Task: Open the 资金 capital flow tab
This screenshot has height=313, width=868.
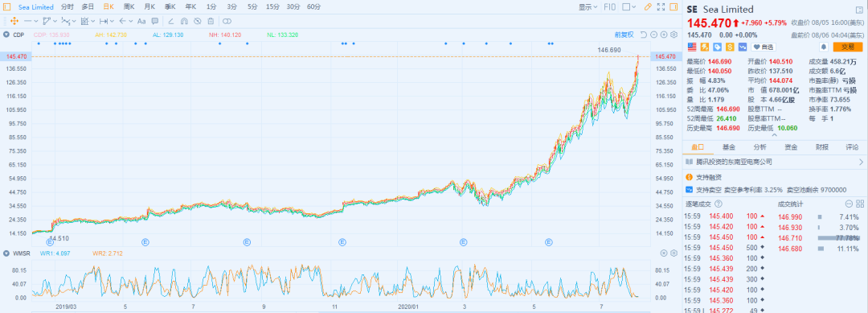Action: [x=791, y=146]
